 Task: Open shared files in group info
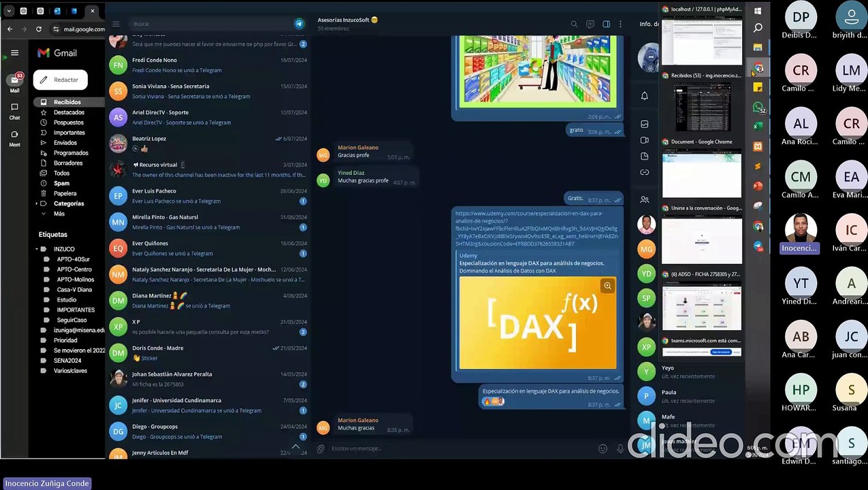point(645,156)
